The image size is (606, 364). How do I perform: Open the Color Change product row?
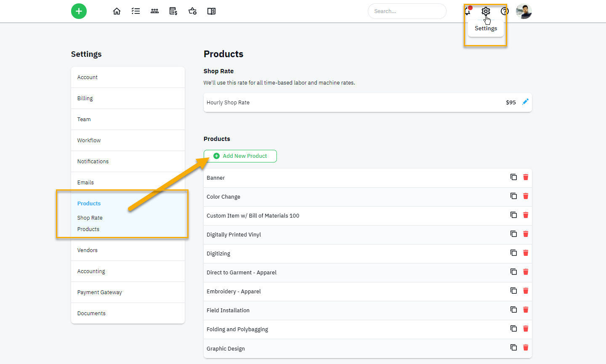(x=368, y=197)
